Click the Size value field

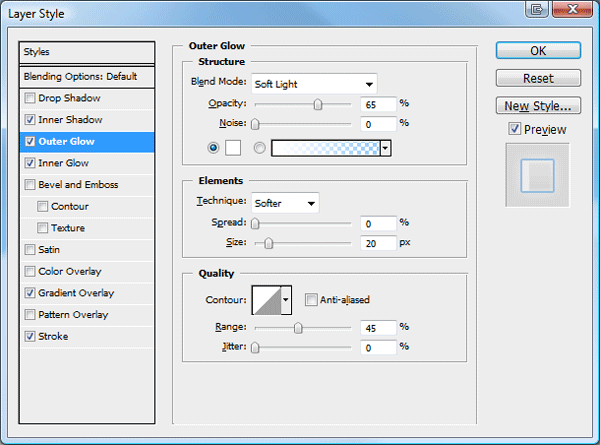378,243
